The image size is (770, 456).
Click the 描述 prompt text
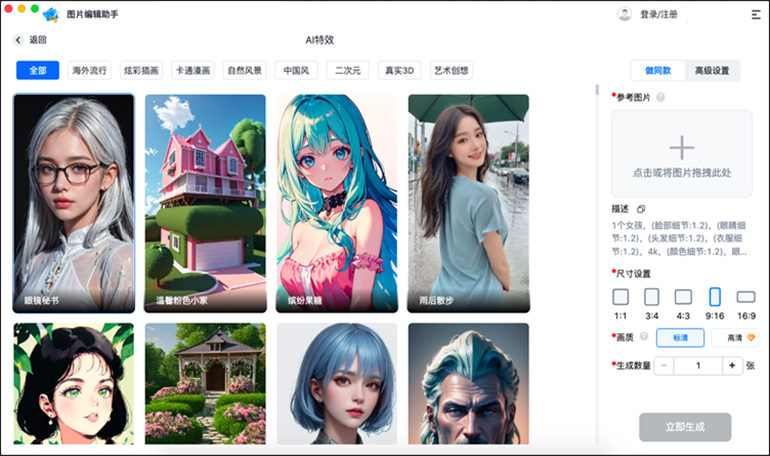click(x=679, y=238)
